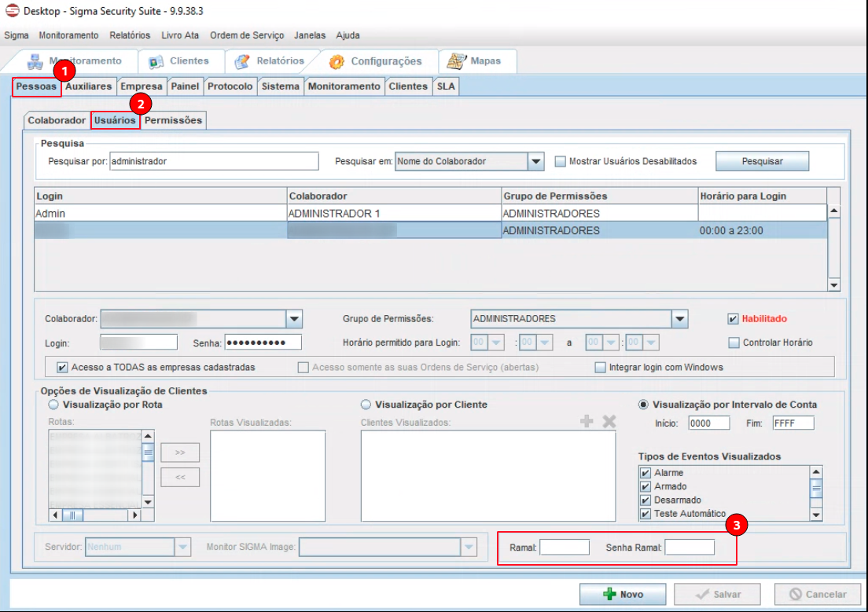The image size is (868, 612).
Task: Switch to the Painel sub-tab
Action: [185, 86]
